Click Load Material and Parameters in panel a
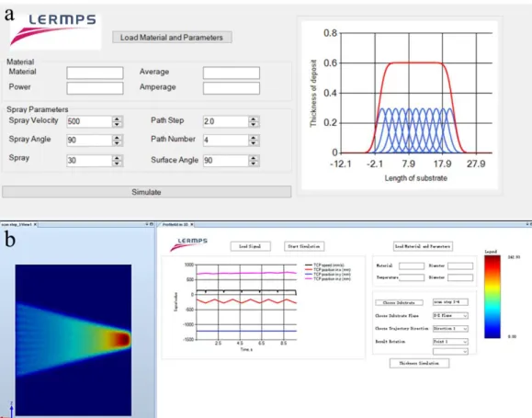The width and height of the screenshot is (532, 418). coord(172,38)
